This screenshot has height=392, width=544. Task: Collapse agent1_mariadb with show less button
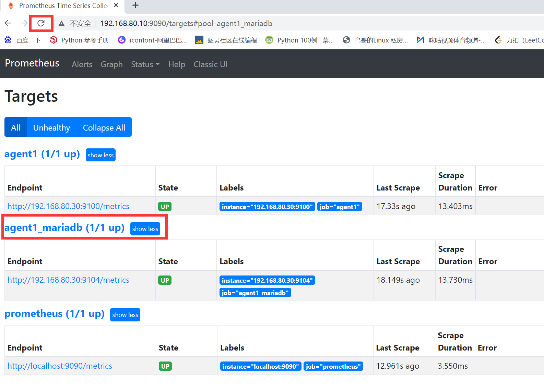pyautogui.click(x=145, y=229)
